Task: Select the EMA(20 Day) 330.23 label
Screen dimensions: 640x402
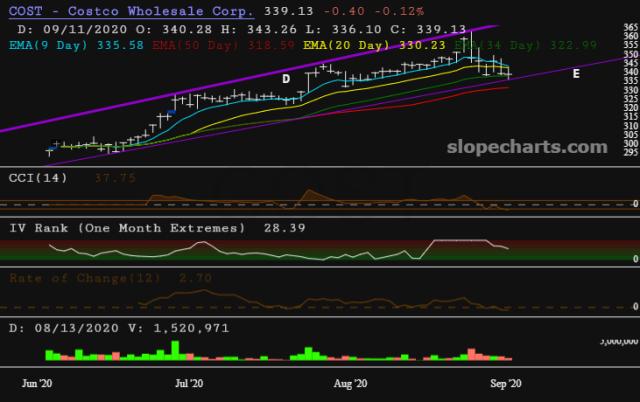Action: click(x=374, y=45)
